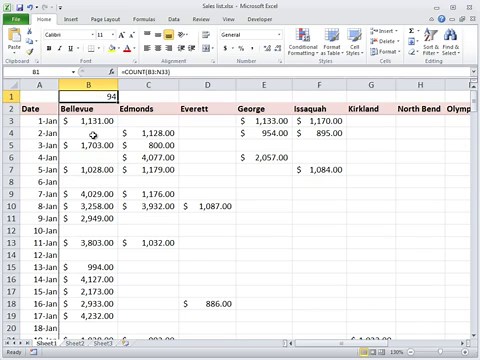Click Wrap Text icon
The height and width of the screenshot is (360, 480).
tap(206, 35)
